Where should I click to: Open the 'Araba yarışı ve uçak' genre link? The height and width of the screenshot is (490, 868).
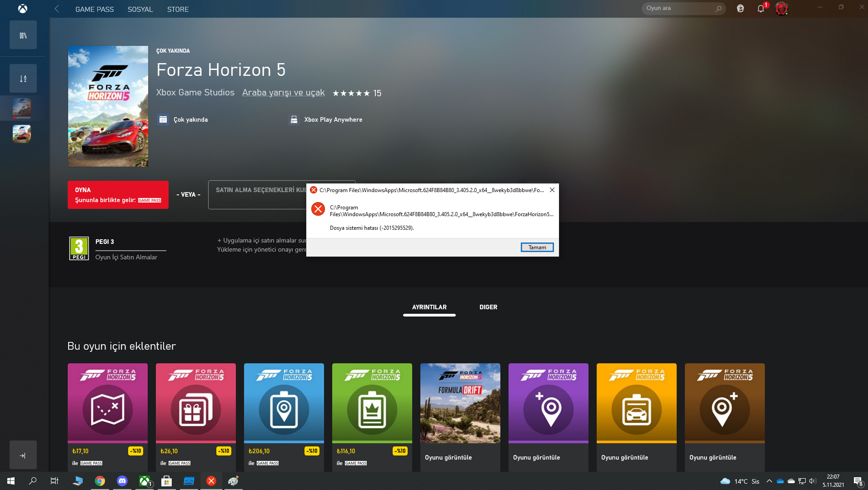pos(284,93)
